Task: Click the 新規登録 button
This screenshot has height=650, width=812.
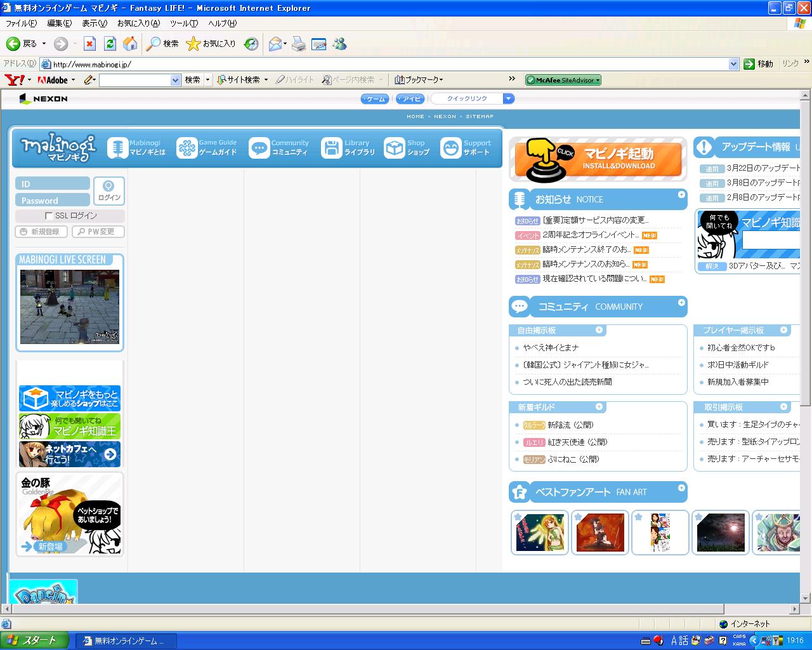Action: (x=41, y=232)
